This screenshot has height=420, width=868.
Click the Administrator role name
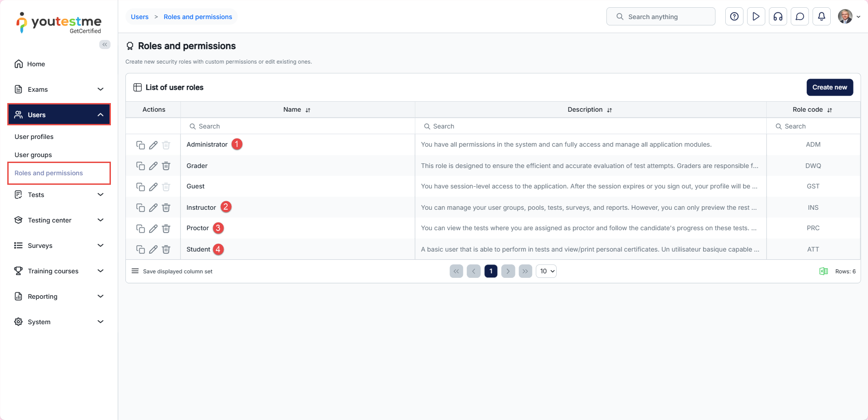point(207,144)
